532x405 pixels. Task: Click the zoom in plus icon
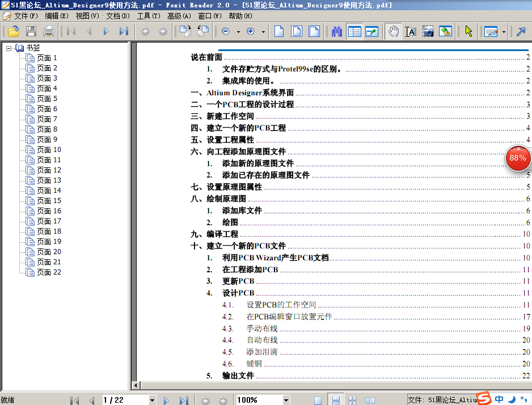coord(251,32)
